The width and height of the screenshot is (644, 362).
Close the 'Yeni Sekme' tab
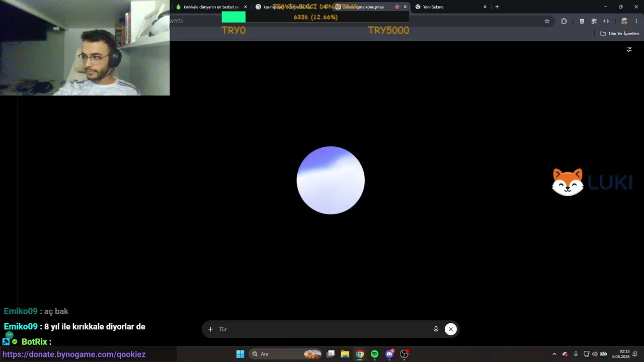pos(485,7)
